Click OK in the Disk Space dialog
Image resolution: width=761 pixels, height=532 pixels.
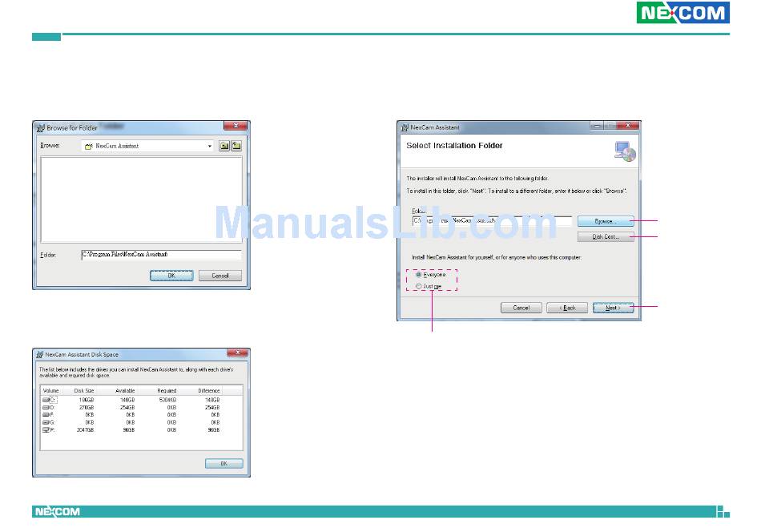pos(223,464)
